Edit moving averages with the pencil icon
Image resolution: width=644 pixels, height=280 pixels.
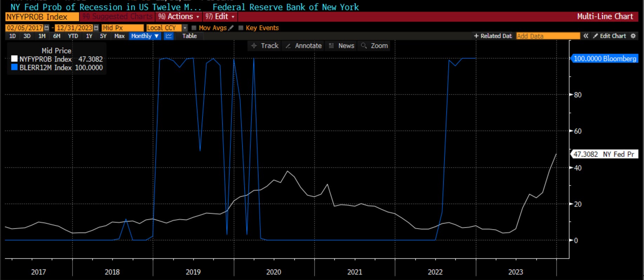pos(231,28)
